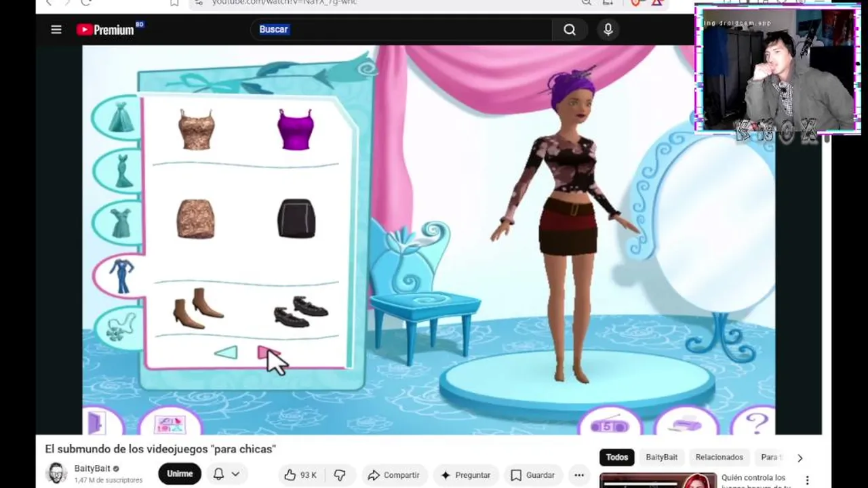Screen dimensions: 868x488
Task: Open the recommended video thumbnail
Action: point(658,480)
